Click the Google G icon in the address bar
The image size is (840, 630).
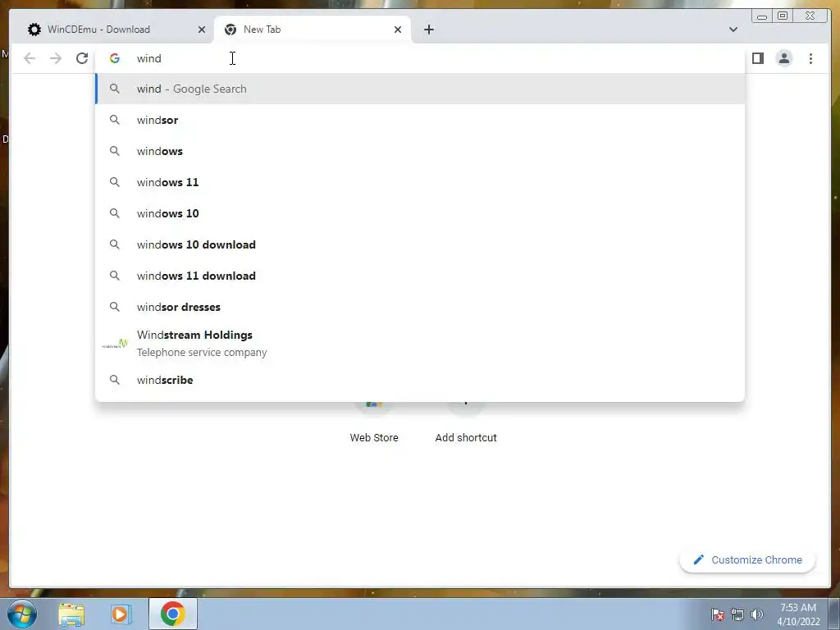tap(115, 58)
